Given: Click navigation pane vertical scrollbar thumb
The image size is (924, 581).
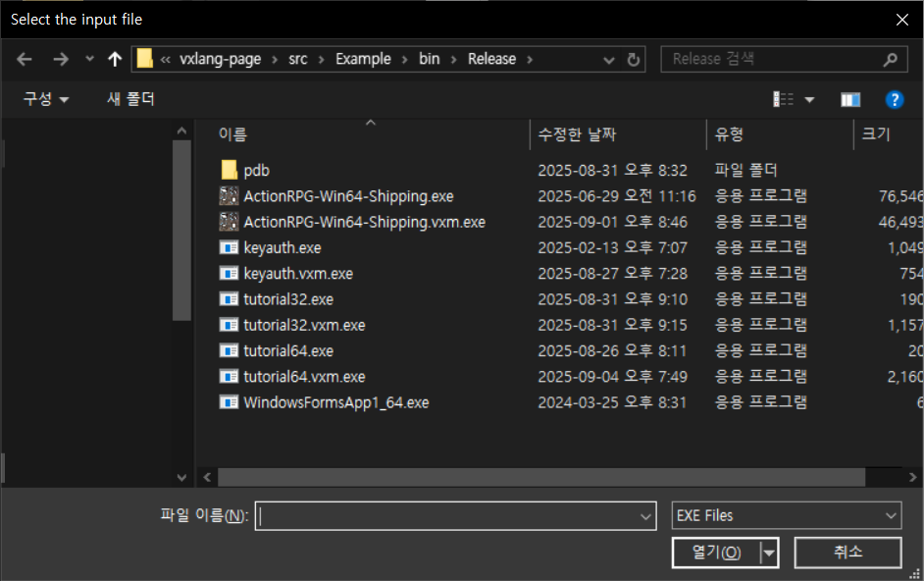Looking at the screenshot, I should (181, 230).
